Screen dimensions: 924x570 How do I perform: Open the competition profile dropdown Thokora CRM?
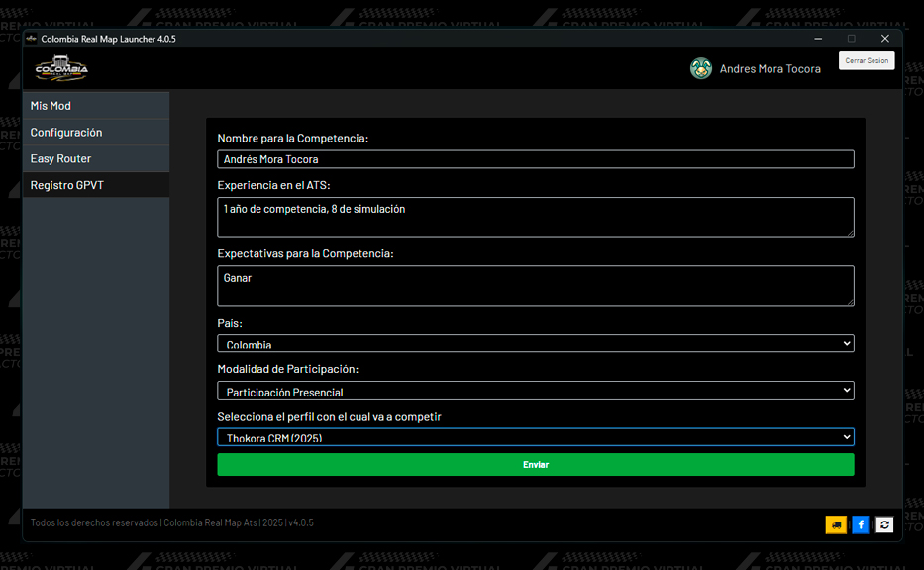pos(535,436)
